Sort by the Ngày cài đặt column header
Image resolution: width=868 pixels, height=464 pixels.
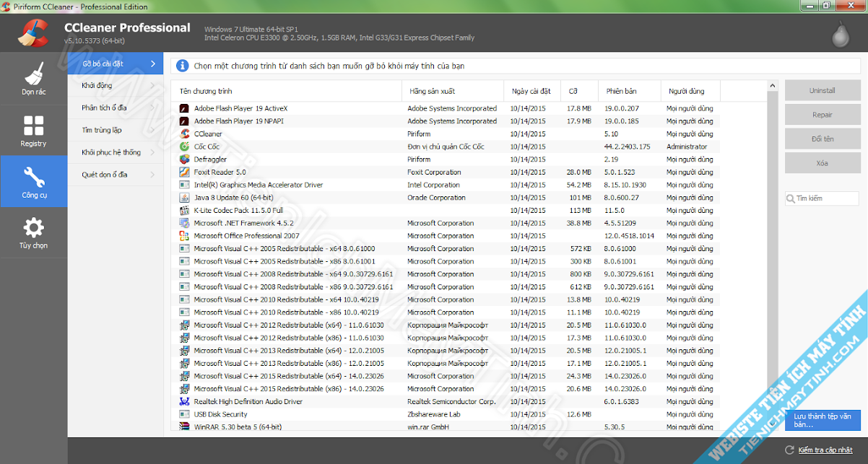(x=533, y=91)
